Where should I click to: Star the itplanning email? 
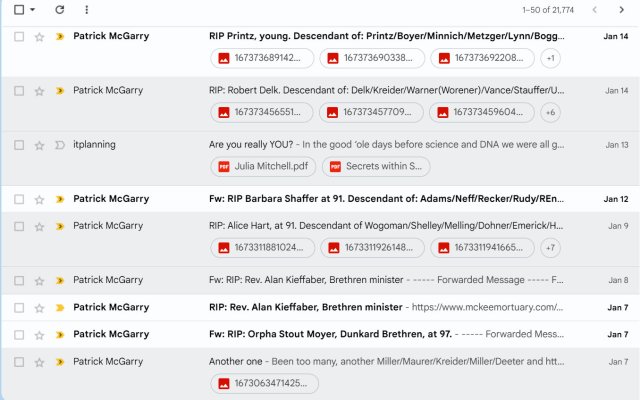point(39,145)
